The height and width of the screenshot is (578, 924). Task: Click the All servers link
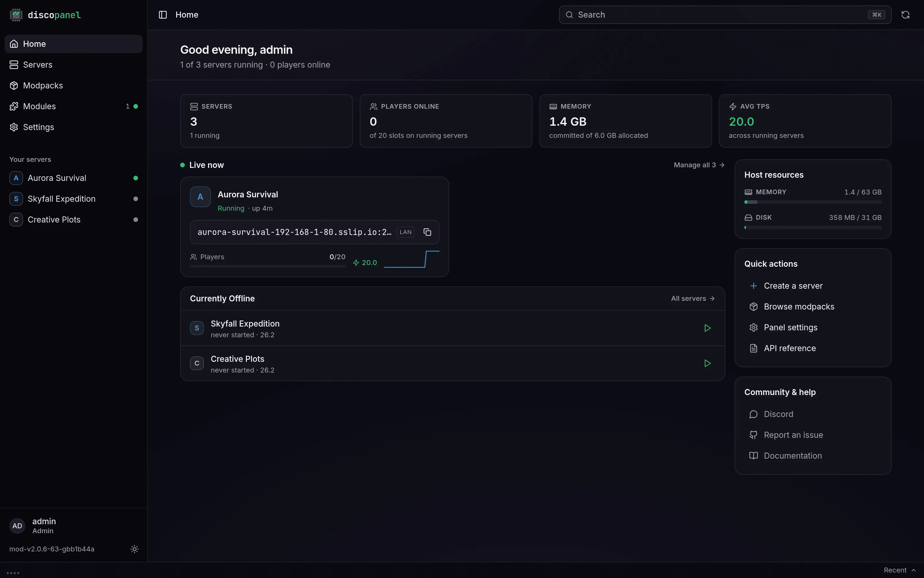pos(693,299)
